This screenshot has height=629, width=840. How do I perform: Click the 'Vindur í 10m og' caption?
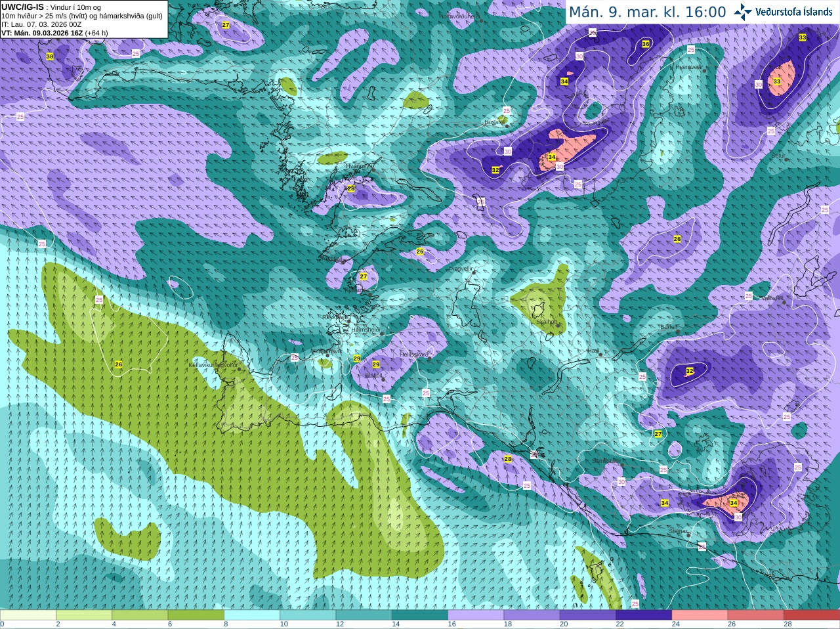point(75,7)
